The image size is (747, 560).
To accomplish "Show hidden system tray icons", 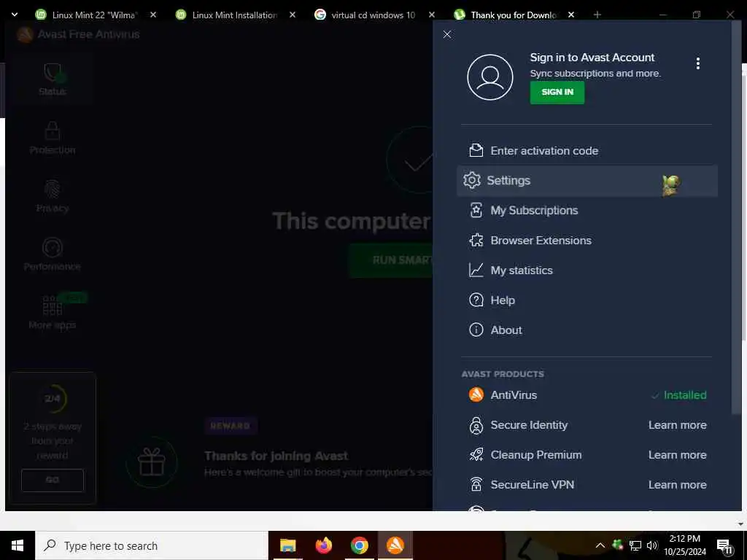I will [x=600, y=545].
